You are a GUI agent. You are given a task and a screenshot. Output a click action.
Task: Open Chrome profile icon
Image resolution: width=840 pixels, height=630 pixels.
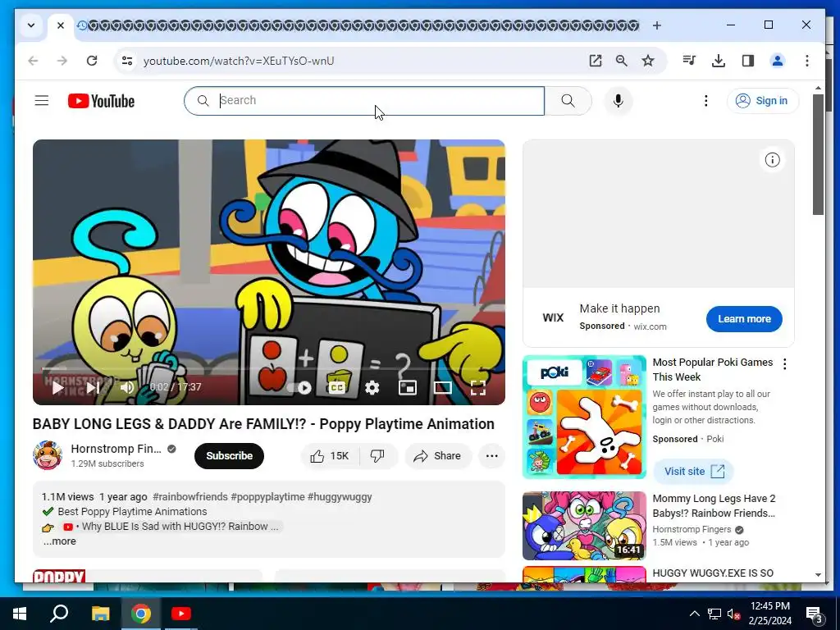[x=778, y=61]
